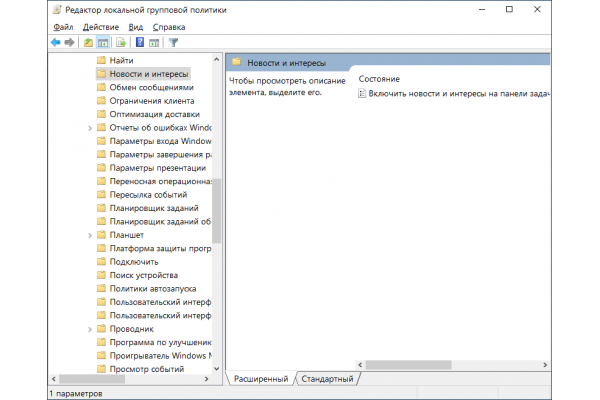Screen dimensions: 600x400
Task: Minimize the Group Policy Editor window
Action: click(x=482, y=10)
